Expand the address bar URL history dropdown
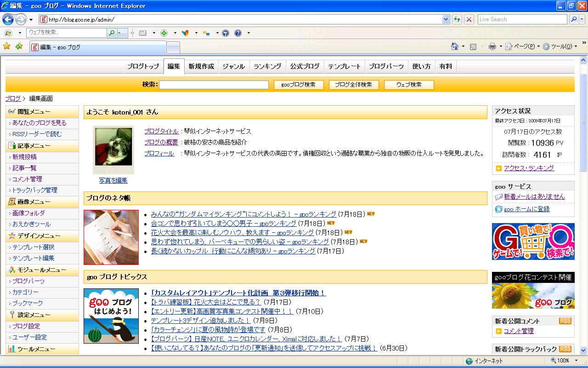588x368 pixels. click(446, 19)
